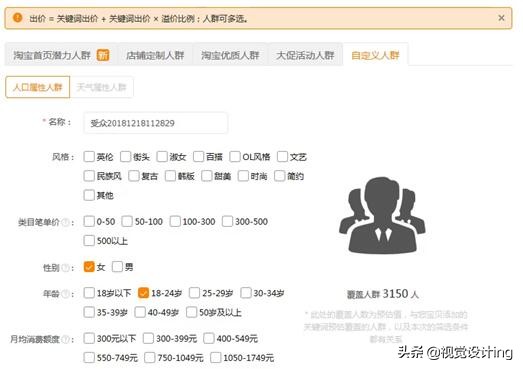Check the 民族风 checkbox

point(89,176)
